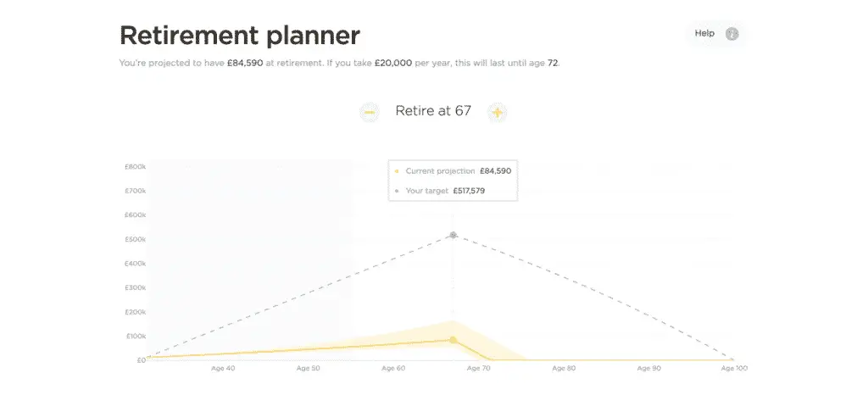Viewport: 868px width, 401px height.
Task: Click the £84,590 projected amount in the summary
Action: coord(245,63)
